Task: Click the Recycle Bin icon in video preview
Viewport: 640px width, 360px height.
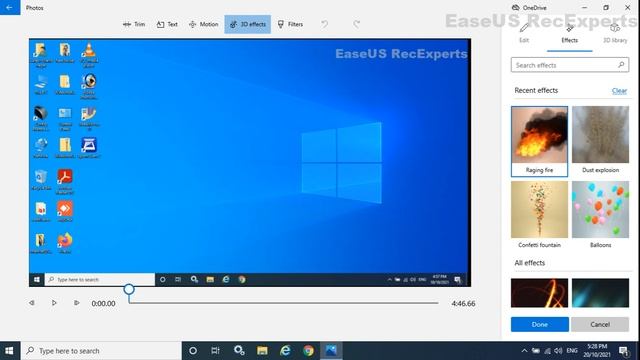Action: [41, 180]
